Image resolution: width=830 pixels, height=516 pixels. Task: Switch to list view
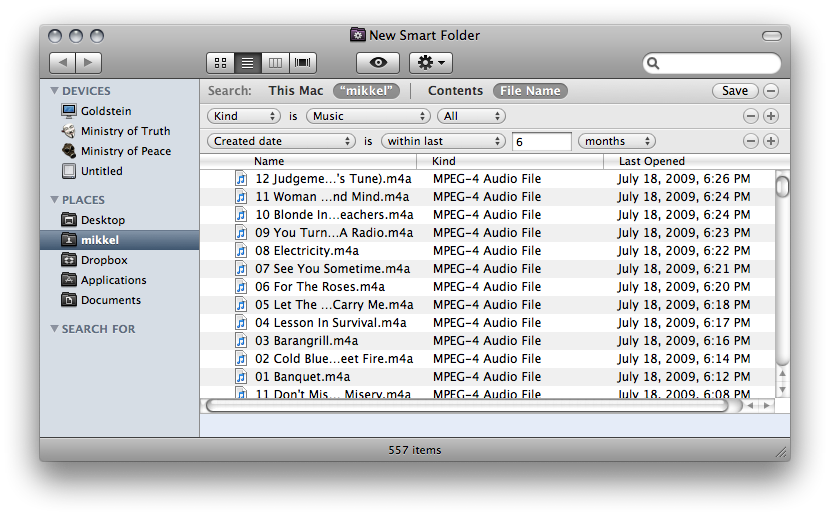(x=248, y=63)
